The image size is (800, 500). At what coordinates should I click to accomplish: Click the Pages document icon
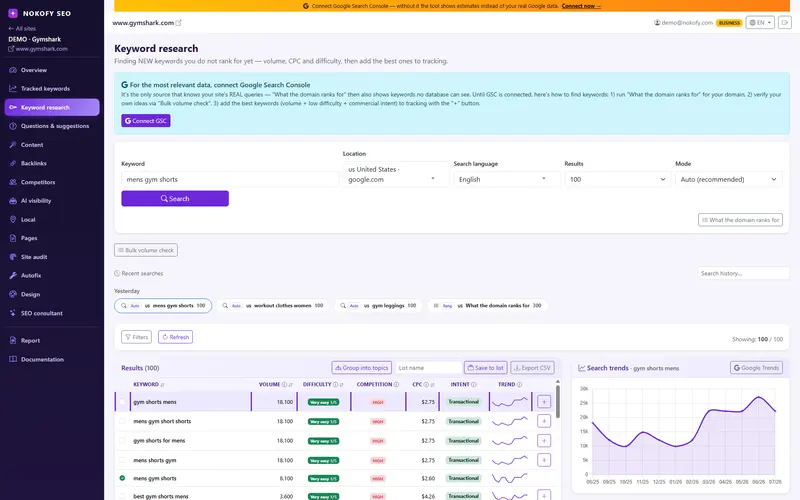(x=13, y=238)
